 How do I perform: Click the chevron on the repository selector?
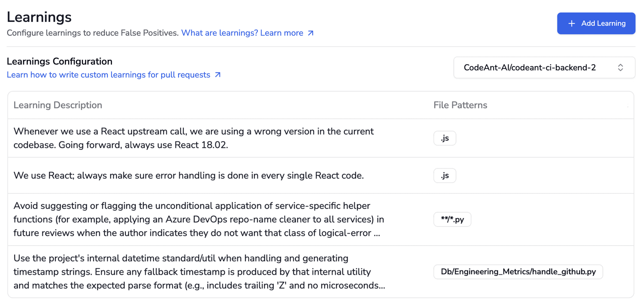[621, 67]
